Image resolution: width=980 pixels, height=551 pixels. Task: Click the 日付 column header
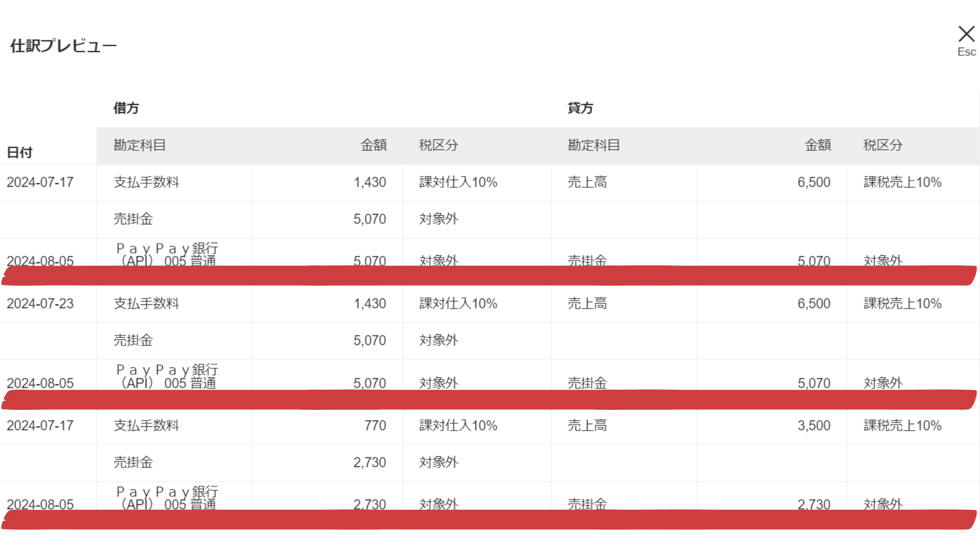pos(20,153)
